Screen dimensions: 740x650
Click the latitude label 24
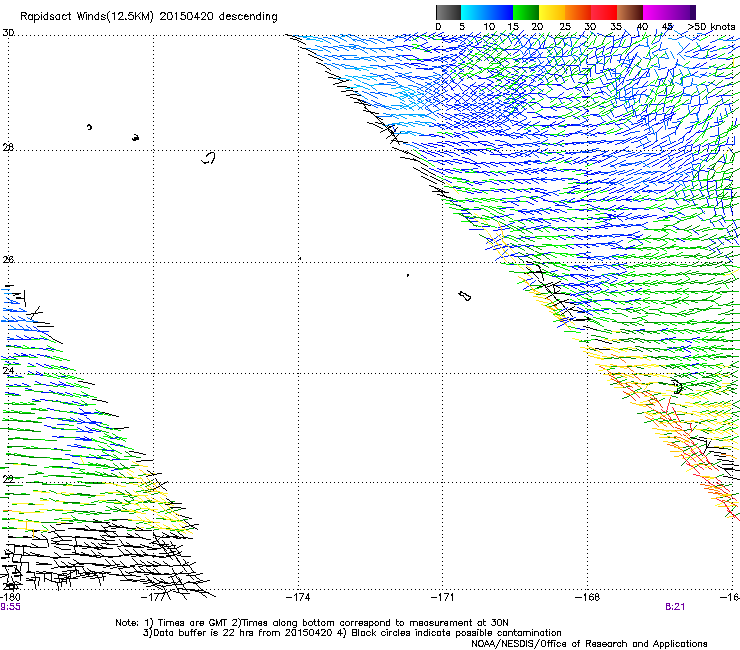pos(8,371)
